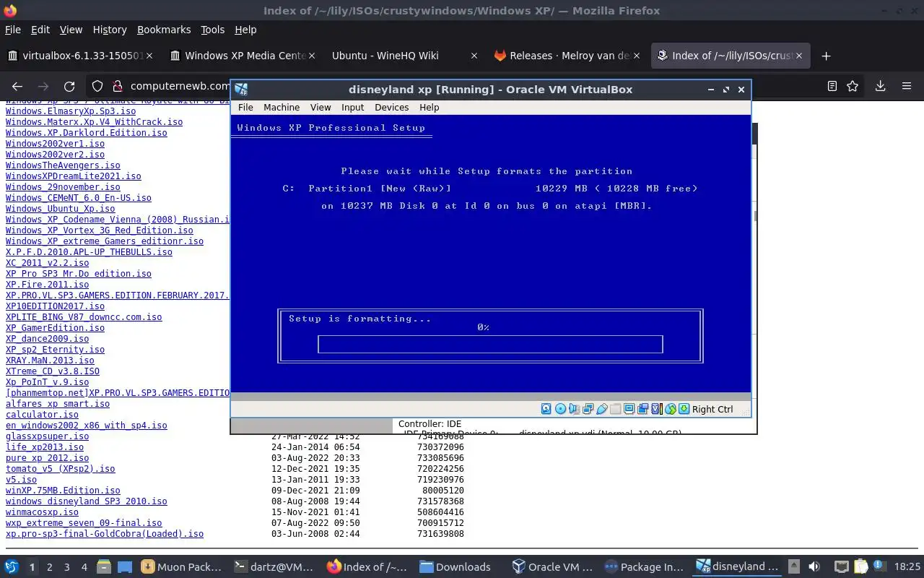924x578 pixels.
Task: Open the Oracle VM taskbar entry
Action: (552, 567)
